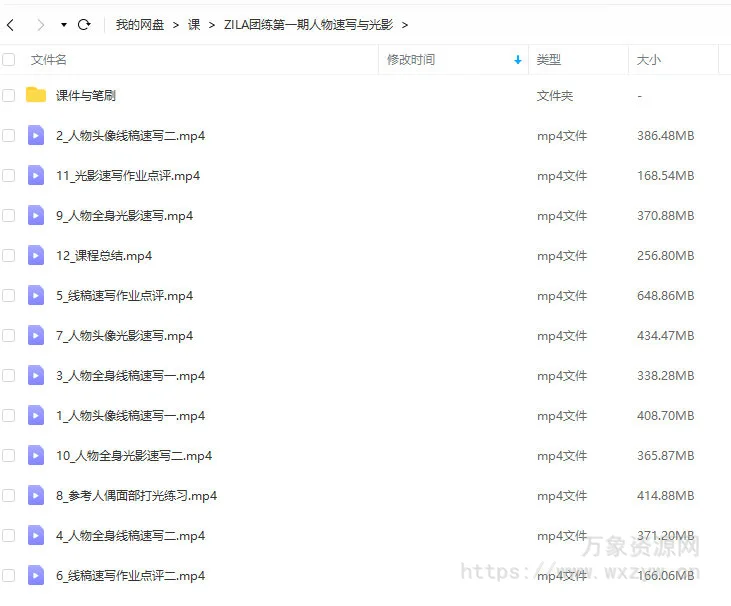Check the box for 11_光影速写作业点评.mp4
This screenshot has height=606, width=731.
pos(9,176)
